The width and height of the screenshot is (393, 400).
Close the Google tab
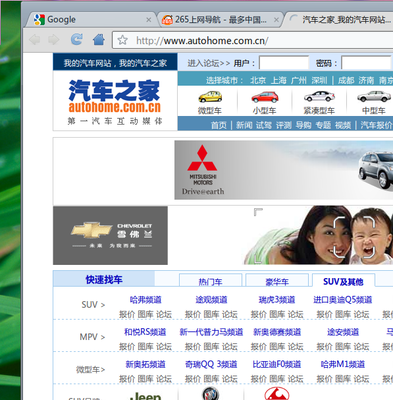point(149,20)
